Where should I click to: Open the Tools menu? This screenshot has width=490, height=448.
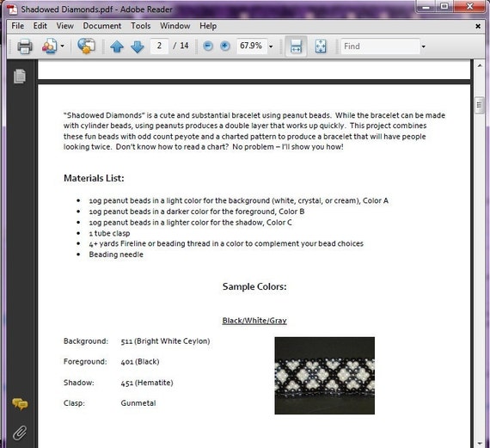141,26
